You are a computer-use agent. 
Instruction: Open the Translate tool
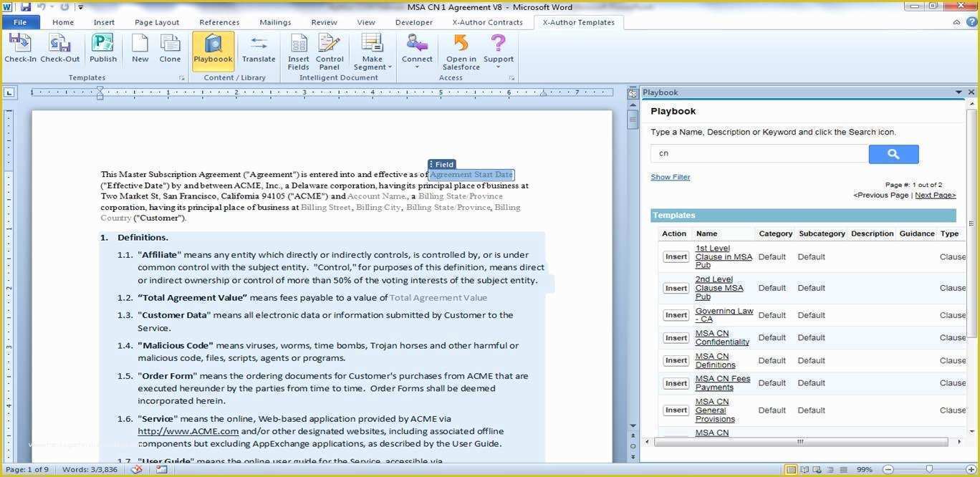tap(259, 49)
